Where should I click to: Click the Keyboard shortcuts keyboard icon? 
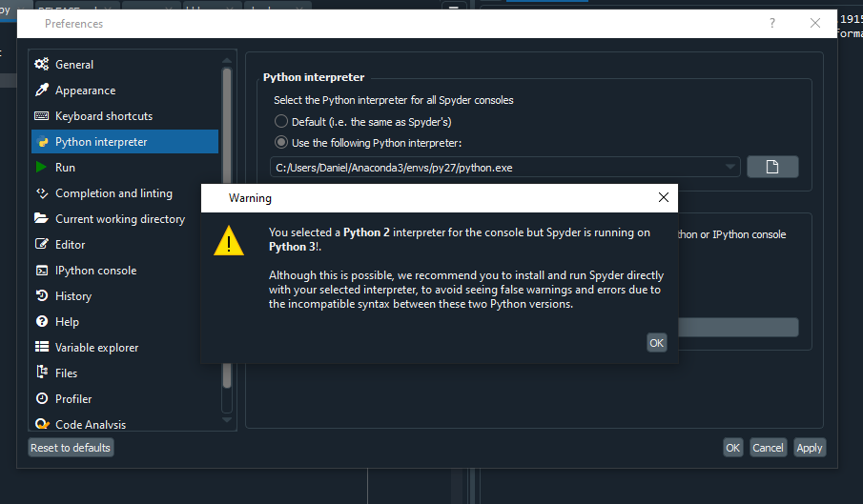click(x=42, y=116)
